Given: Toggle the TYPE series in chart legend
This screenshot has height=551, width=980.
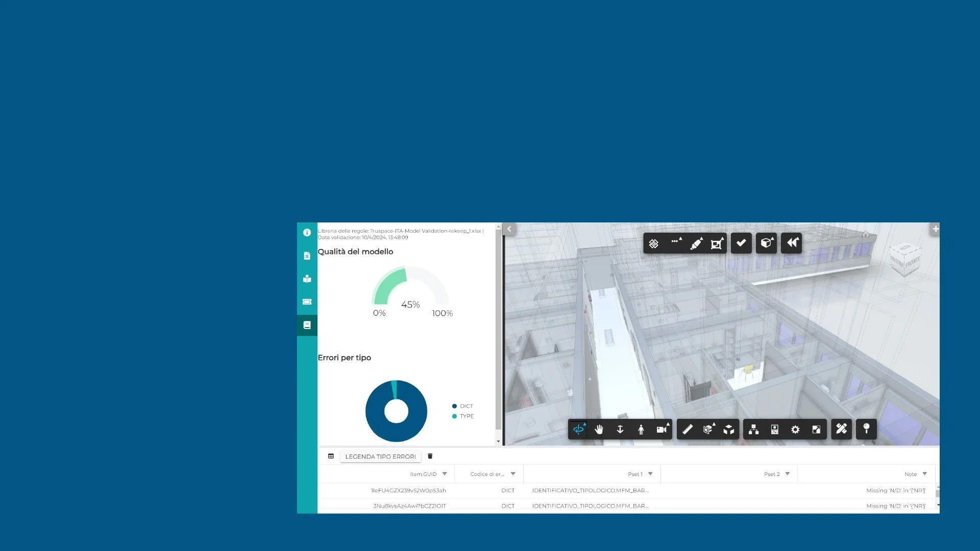Looking at the screenshot, I should (462, 416).
